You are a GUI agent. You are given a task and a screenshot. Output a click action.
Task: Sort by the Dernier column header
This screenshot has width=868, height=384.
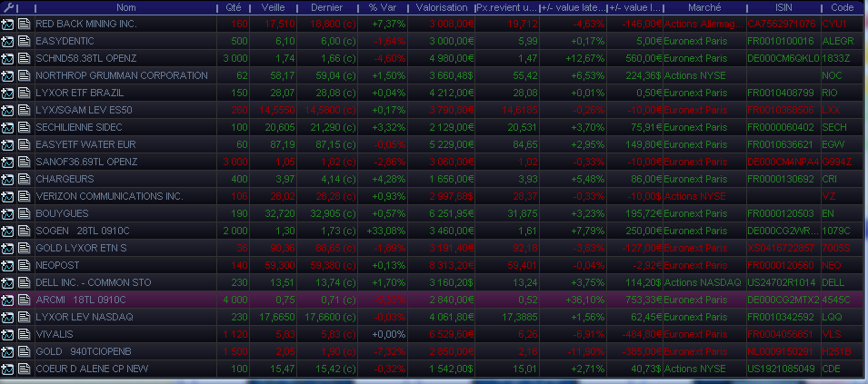pyautogui.click(x=326, y=8)
